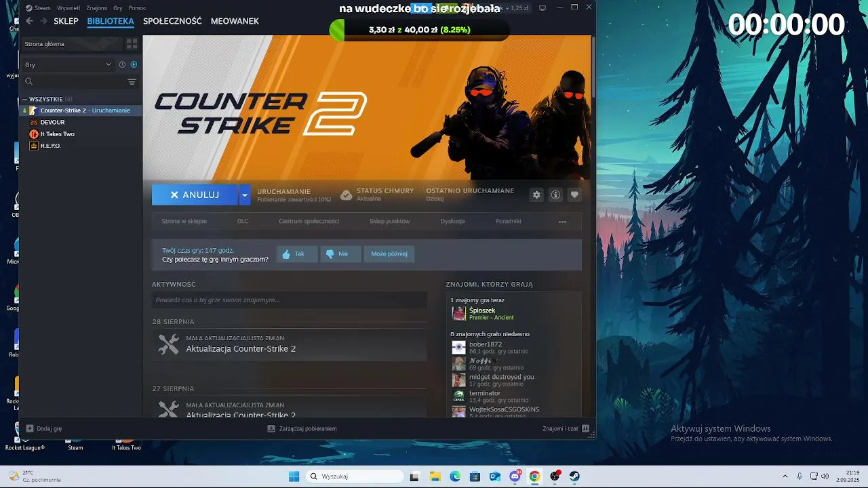This screenshot has height=488, width=868.
Task: Switch to the BIBLIOTEKA tab
Action: (111, 21)
